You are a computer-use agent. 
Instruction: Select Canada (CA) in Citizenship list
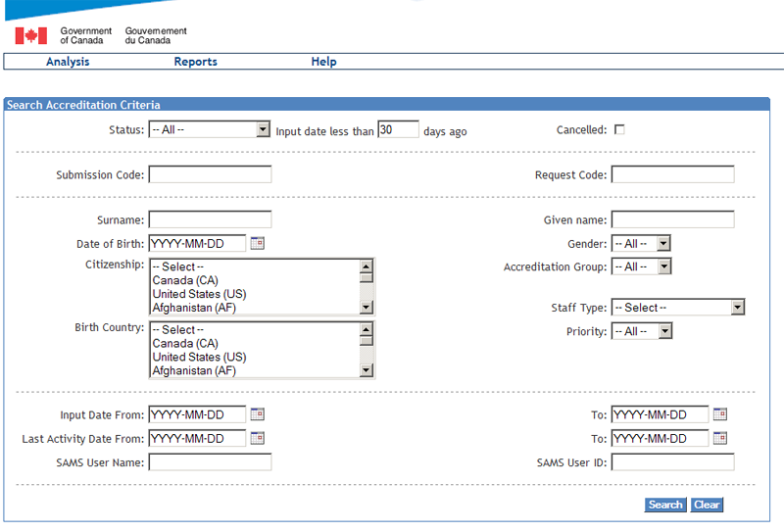pyautogui.click(x=255, y=280)
